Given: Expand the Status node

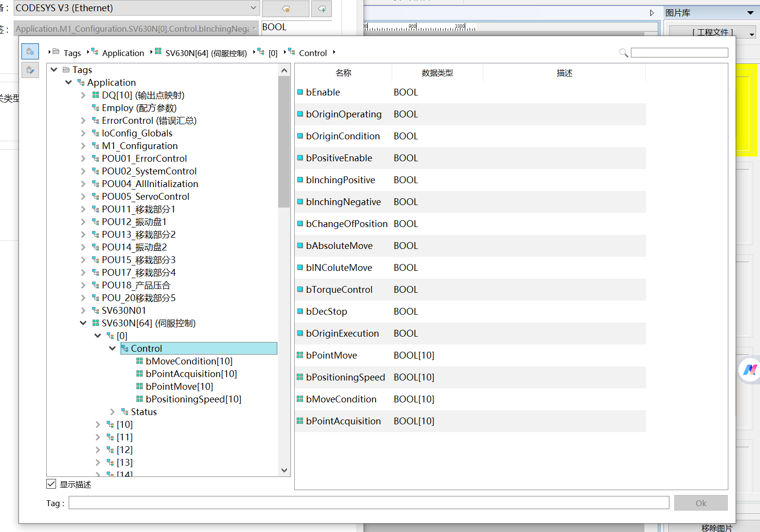Looking at the screenshot, I should click(x=113, y=412).
